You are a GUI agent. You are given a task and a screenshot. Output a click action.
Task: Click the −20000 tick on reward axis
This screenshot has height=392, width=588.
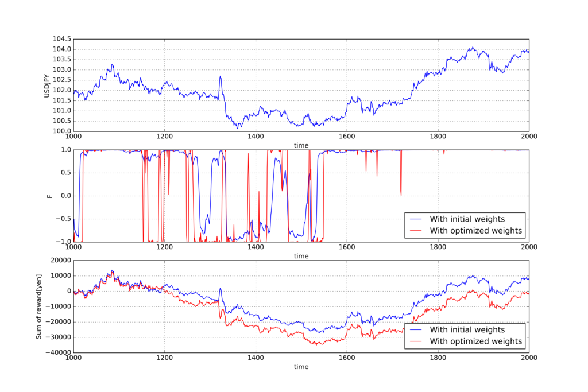[x=58, y=322]
